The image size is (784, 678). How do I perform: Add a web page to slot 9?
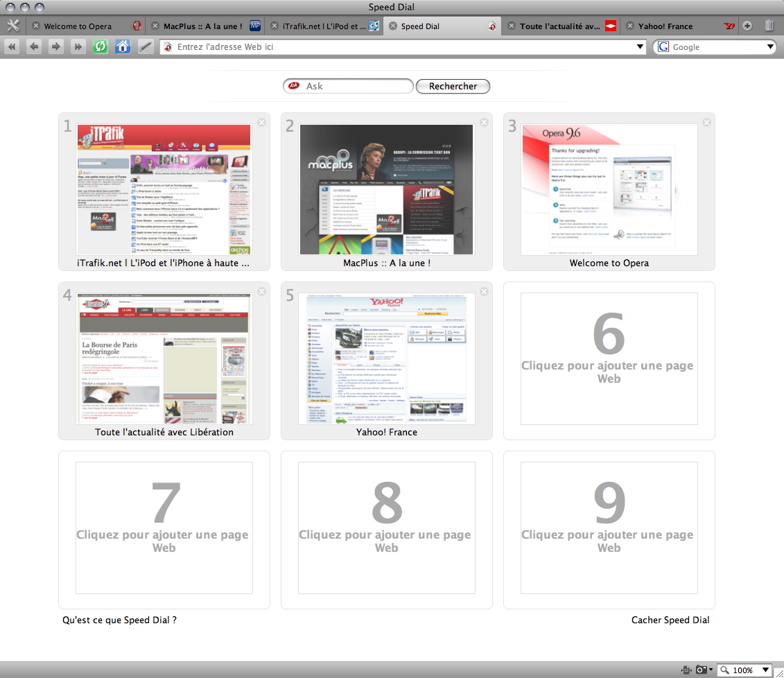609,529
